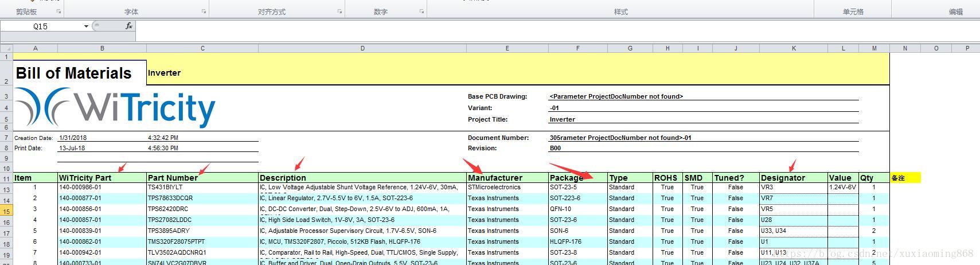
Task: Select part number cell 'TS431BIYLT'
Action: click(x=202, y=188)
